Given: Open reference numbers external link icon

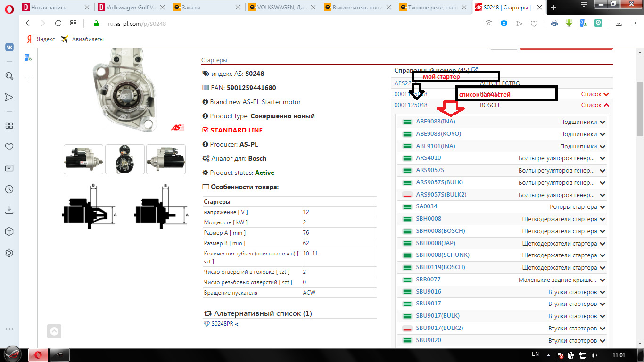Looking at the screenshot, I should [475, 70].
